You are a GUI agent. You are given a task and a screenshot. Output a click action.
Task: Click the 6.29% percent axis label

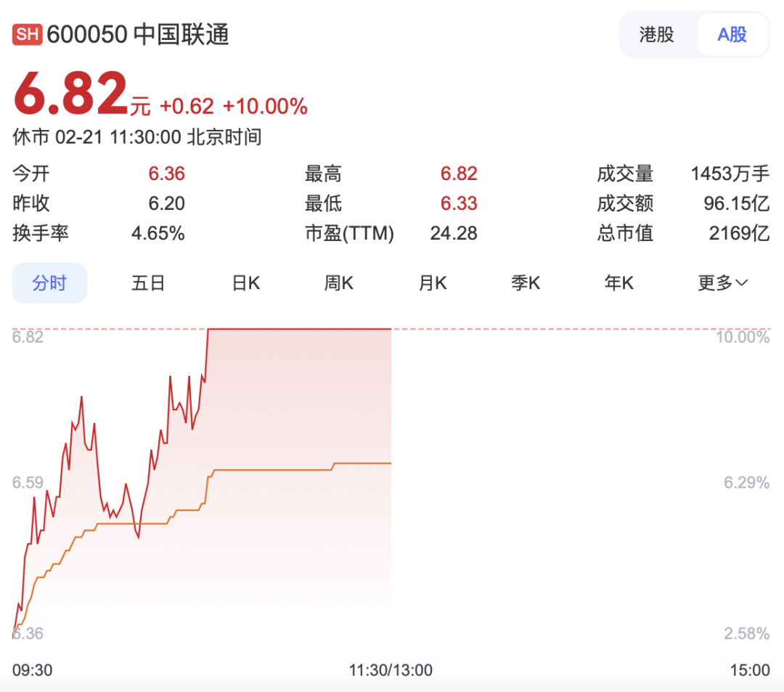[746, 482]
